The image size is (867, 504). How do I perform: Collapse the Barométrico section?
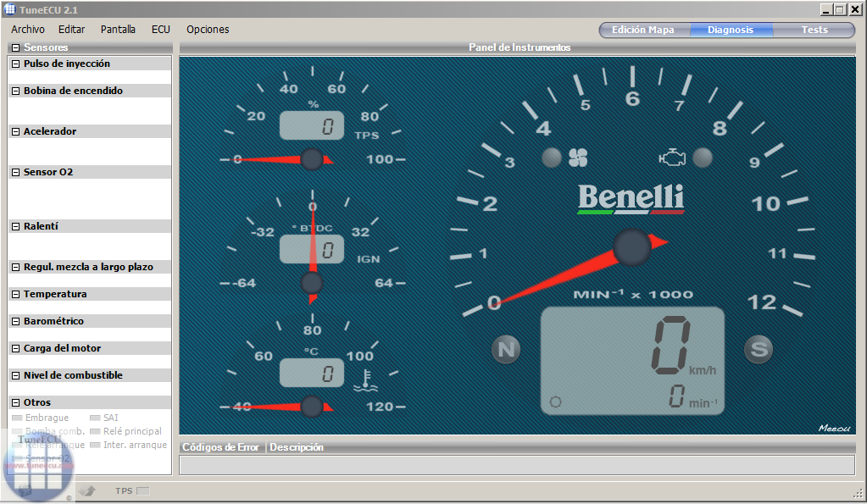[x=16, y=321]
